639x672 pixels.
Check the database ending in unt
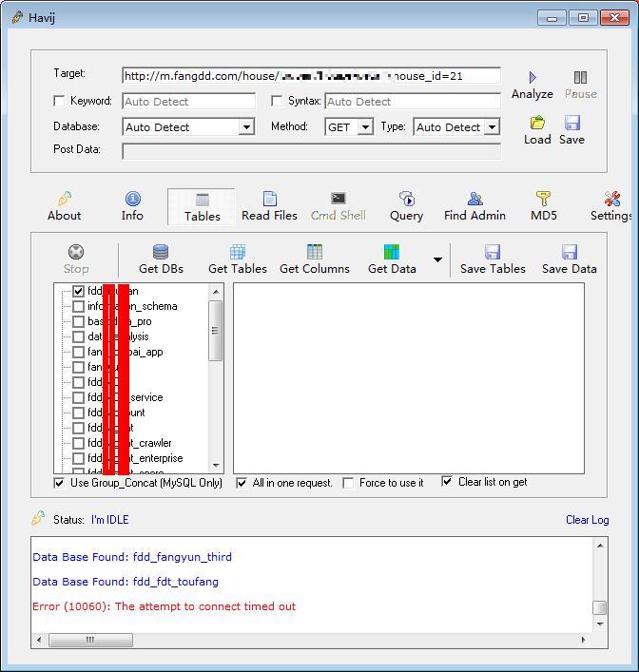pyautogui.click(x=78, y=413)
